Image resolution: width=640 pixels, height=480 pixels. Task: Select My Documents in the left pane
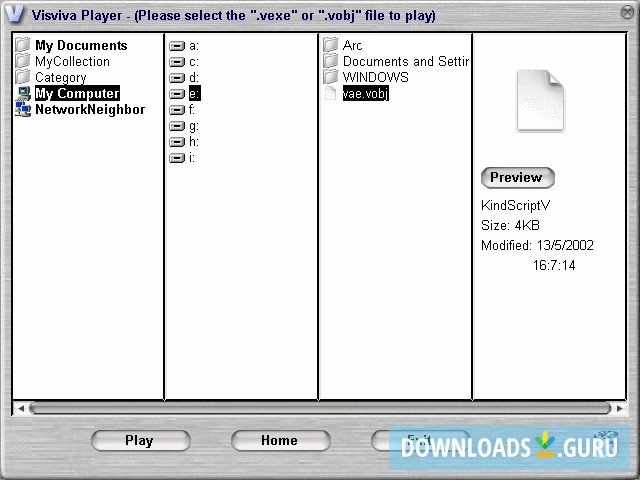(81, 45)
